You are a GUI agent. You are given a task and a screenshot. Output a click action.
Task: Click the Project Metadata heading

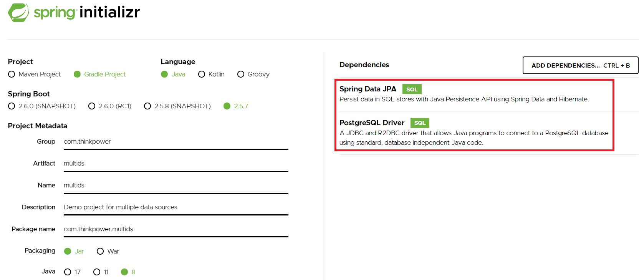click(37, 126)
